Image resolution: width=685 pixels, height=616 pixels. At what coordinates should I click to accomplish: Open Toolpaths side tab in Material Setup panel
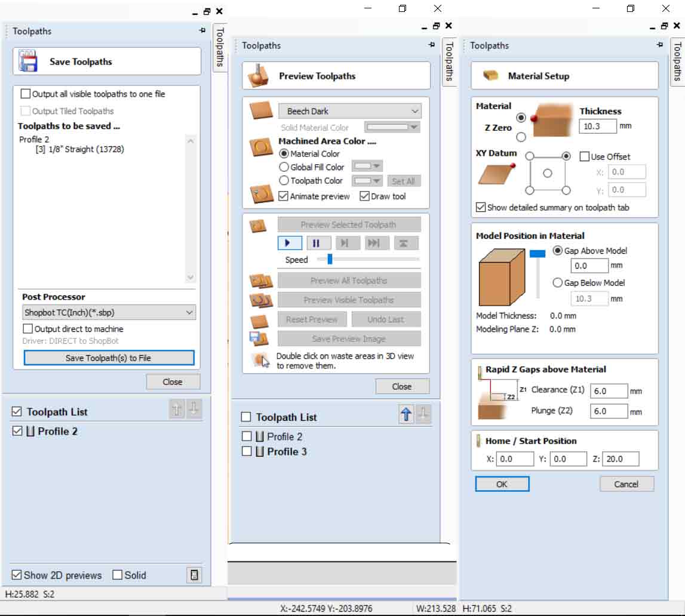678,61
